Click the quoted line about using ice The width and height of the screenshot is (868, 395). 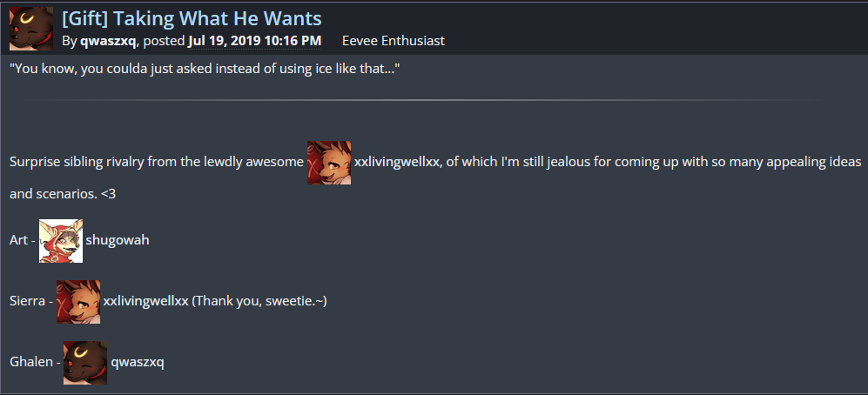tap(205, 69)
